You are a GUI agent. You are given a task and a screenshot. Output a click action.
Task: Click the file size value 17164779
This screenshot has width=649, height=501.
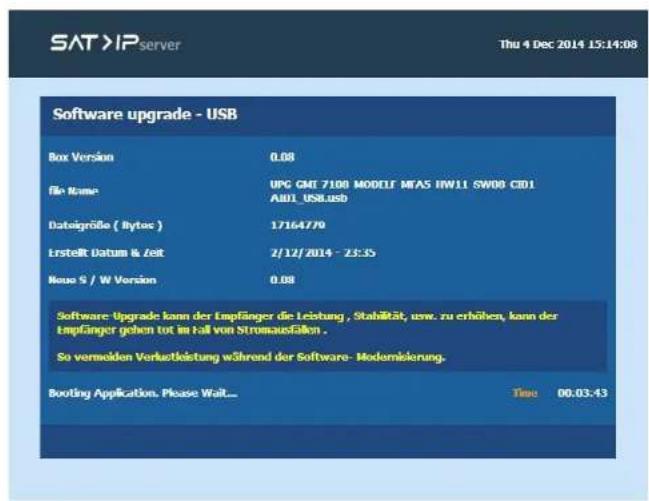point(298,225)
